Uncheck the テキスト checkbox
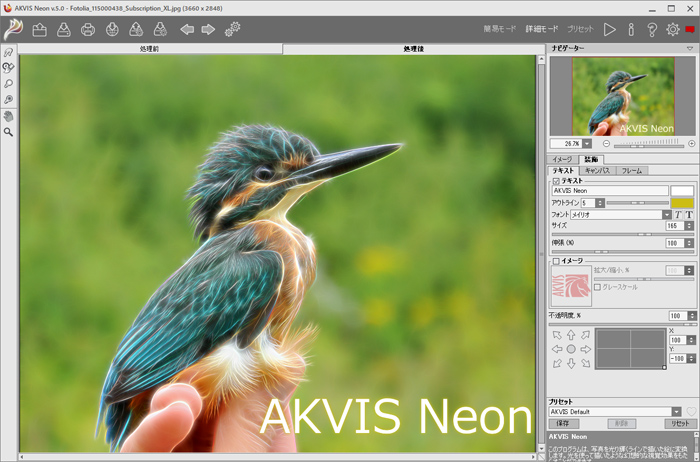 pos(556,181)
